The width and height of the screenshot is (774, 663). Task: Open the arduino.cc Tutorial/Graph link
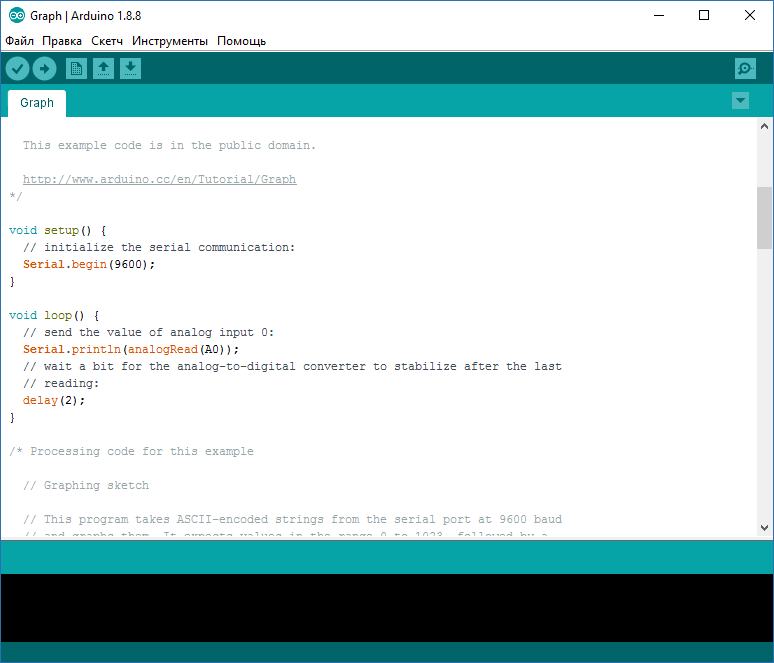tap(159, 179)
